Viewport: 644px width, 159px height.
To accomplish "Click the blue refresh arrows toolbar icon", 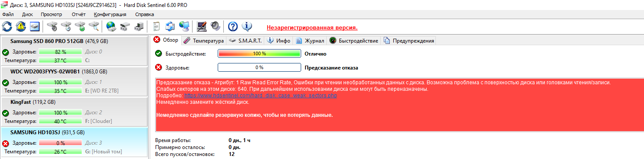I will pyautogui.click(x=7, y=26).
